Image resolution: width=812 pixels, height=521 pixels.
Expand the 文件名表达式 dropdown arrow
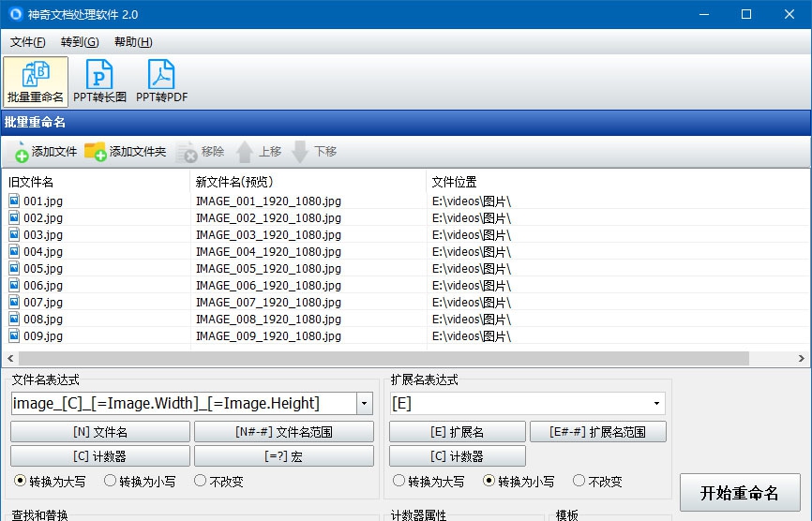pos(364,404)
